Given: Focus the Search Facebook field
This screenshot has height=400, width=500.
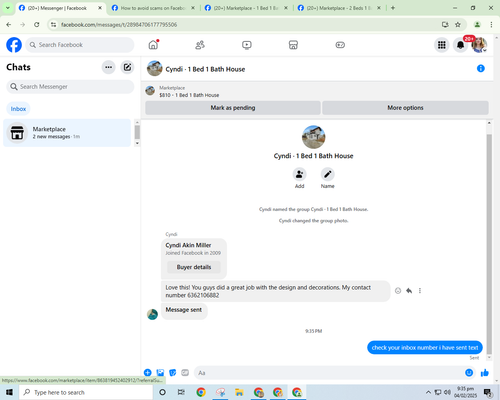Looking at the screenshot, I should [x=80, y=45].
